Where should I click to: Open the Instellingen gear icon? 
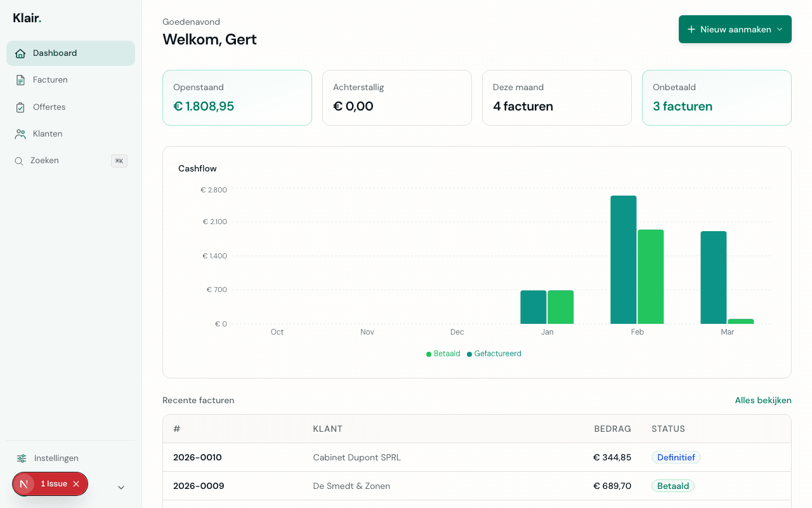click(x=21, y=458)
